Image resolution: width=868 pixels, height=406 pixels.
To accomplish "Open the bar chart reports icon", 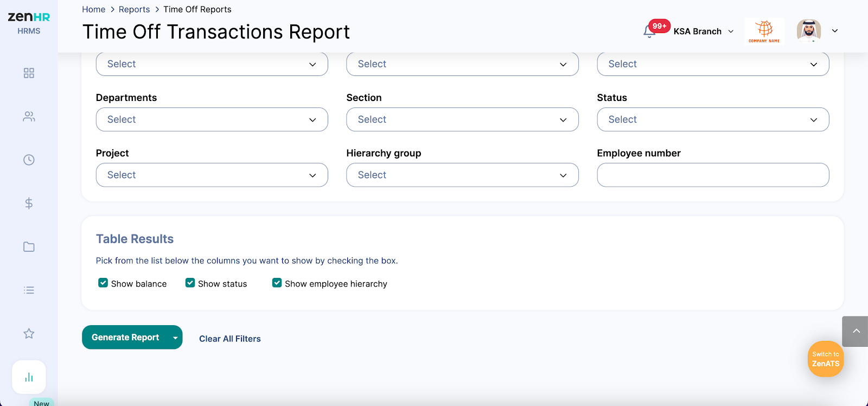I will [x=29, y=377].
